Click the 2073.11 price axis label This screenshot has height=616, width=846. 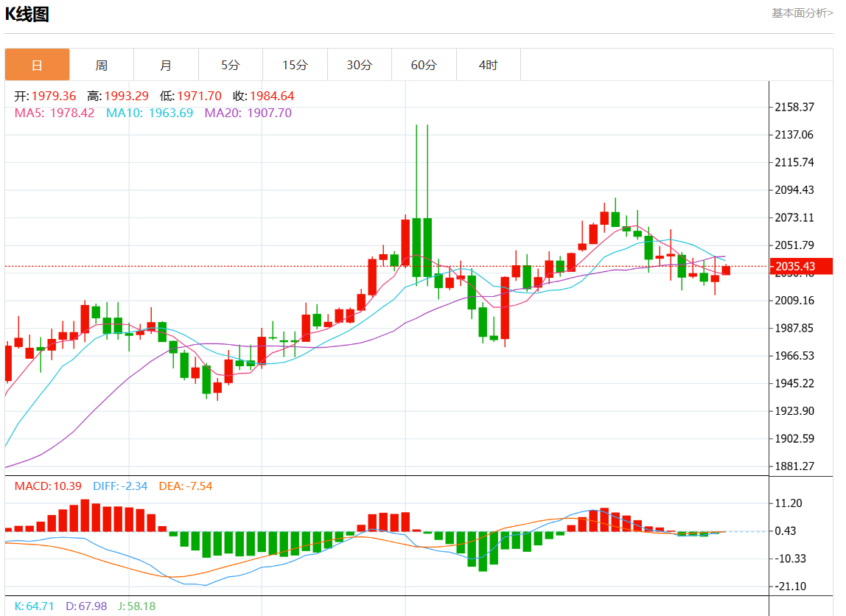pyautogui.click(x=794, y=217)
